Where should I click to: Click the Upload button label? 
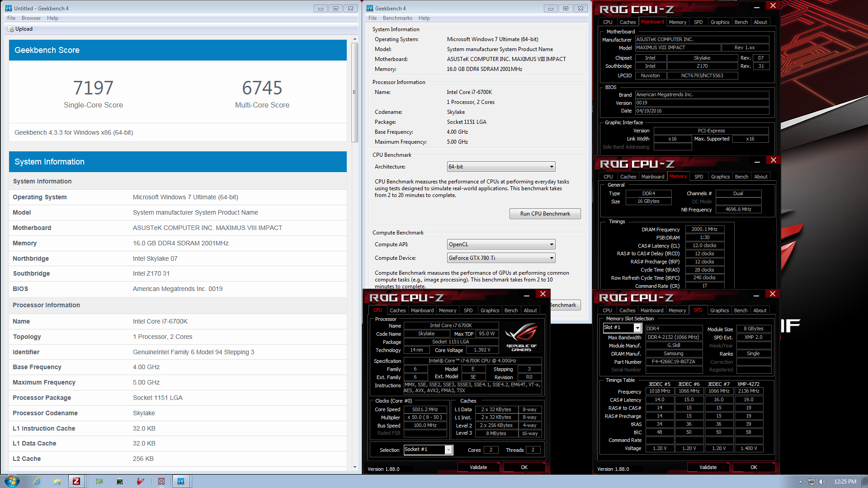click(x=24, y=29)
